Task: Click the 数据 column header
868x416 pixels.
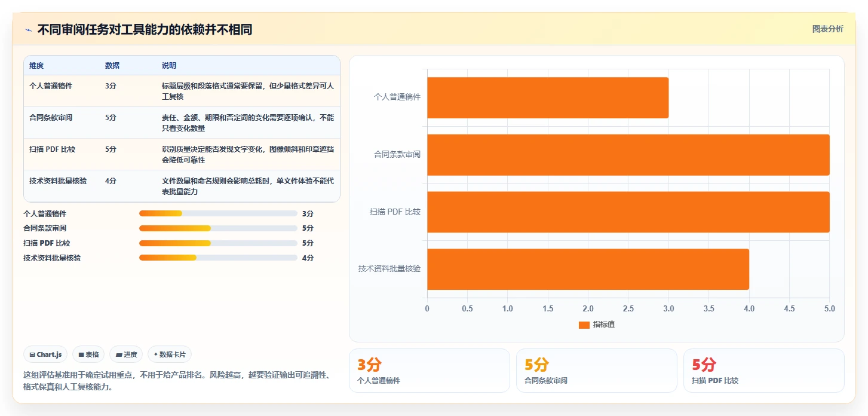Action: pos(112,66)
